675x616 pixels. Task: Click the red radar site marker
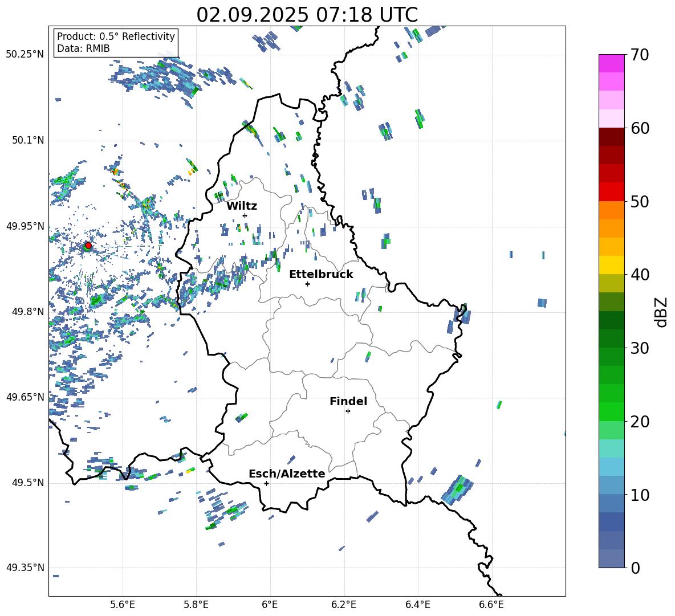tap(88, 245)
